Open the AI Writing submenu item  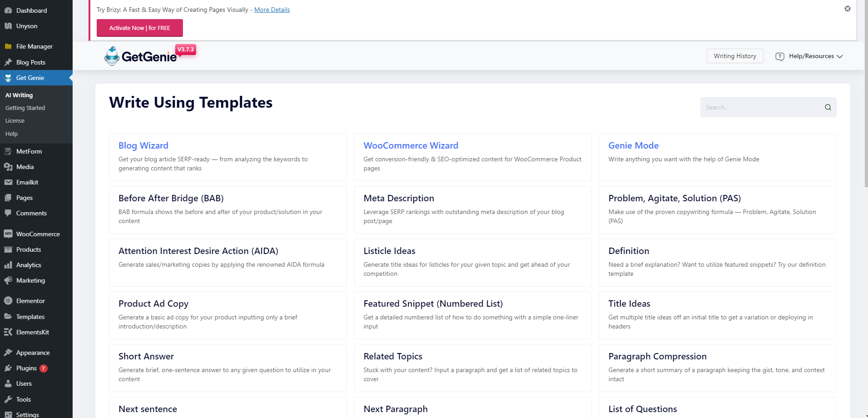(x=19, y=95)
